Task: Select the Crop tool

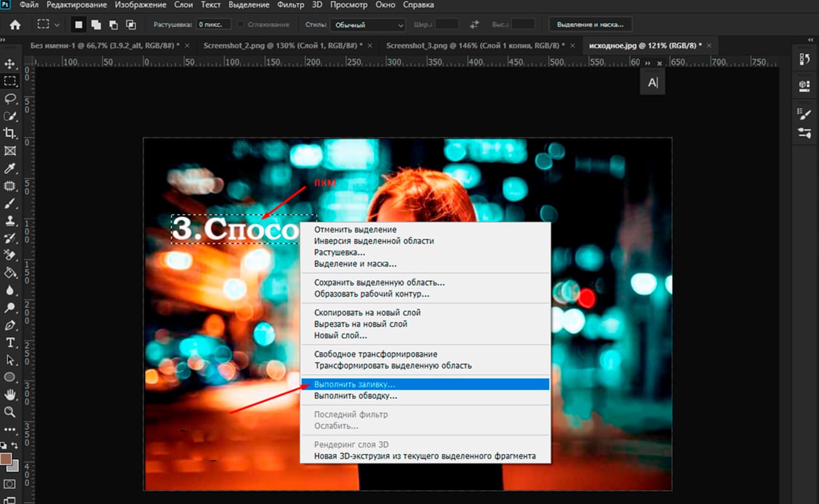Action: 10,133
